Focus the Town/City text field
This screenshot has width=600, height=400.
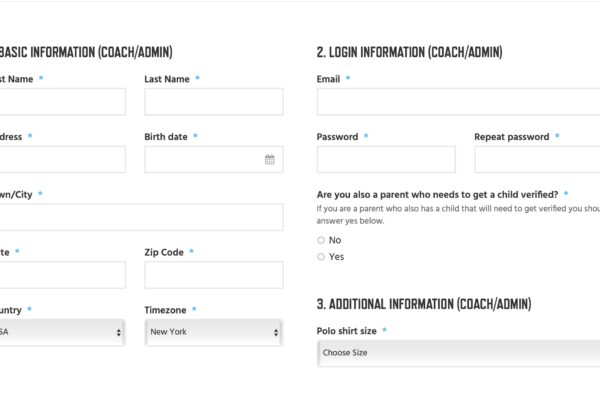[141, 217]
